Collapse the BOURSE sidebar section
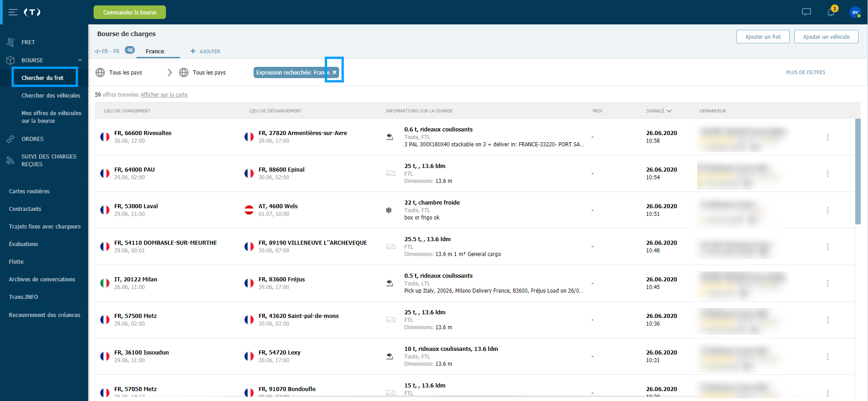This screenshot has width=868, height=401. 80,60
